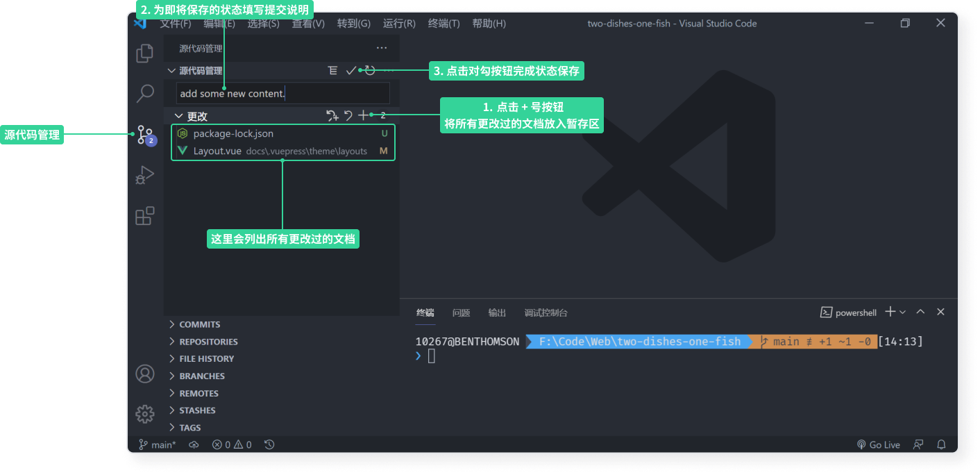Open the 查看(V) menu
This screenshot has width=980, height=475.
click(x=308, y=23)
